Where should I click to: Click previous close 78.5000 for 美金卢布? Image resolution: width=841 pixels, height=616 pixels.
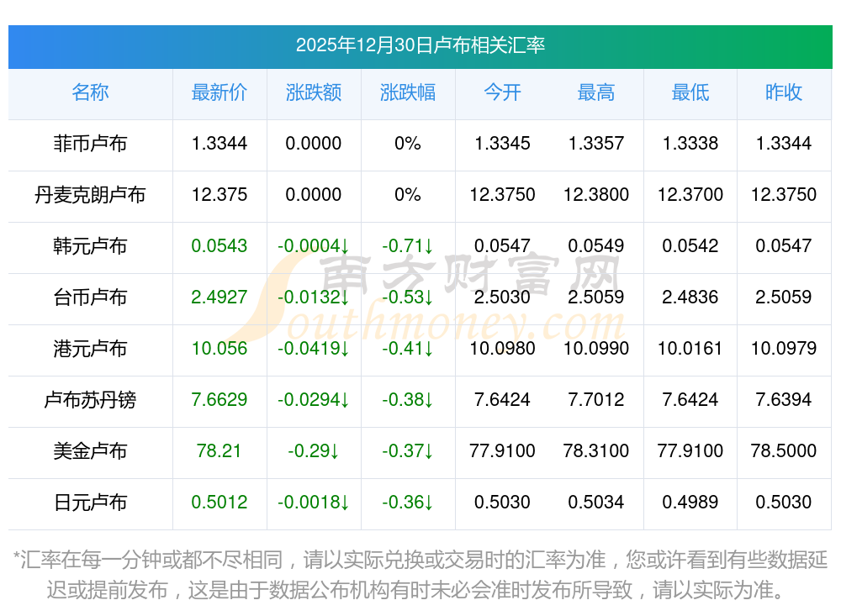[784, 451]
